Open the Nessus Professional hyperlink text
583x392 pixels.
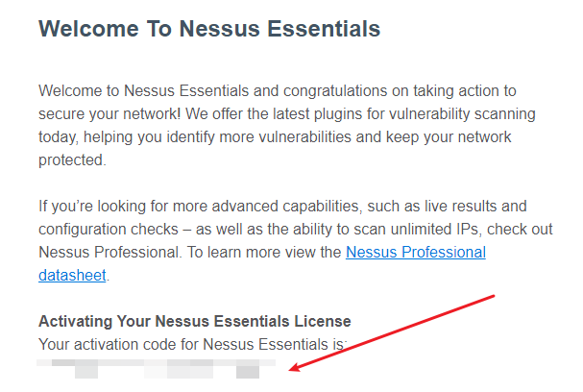pos(416,252)
